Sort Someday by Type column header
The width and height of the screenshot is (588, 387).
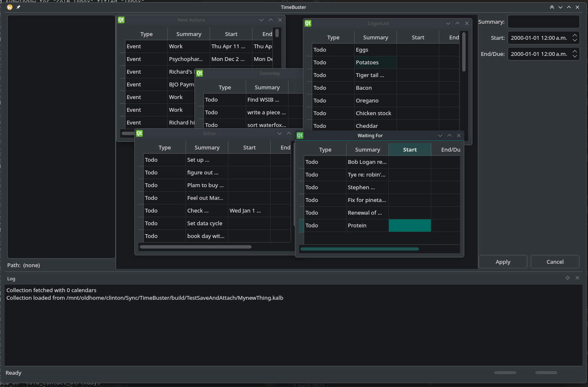[x=225, y=87]
